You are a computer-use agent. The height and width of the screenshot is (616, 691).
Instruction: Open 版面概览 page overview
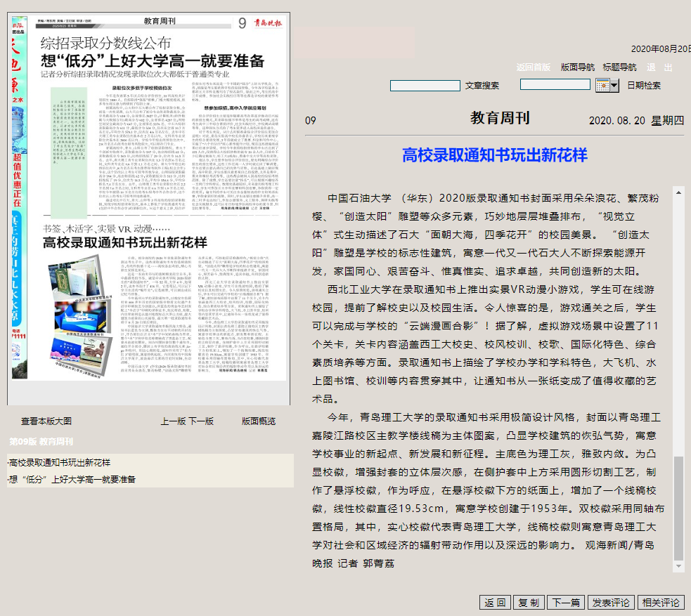(x=259, y=421)
